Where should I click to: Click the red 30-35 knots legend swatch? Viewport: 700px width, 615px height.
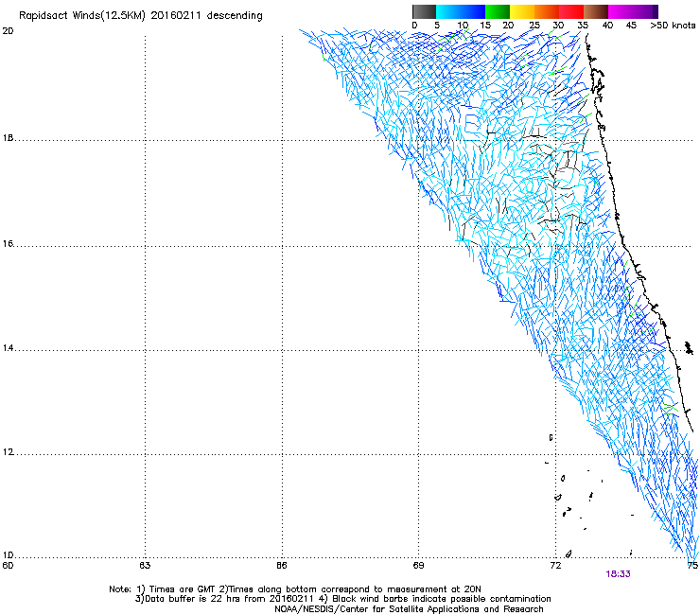[571, 11]
